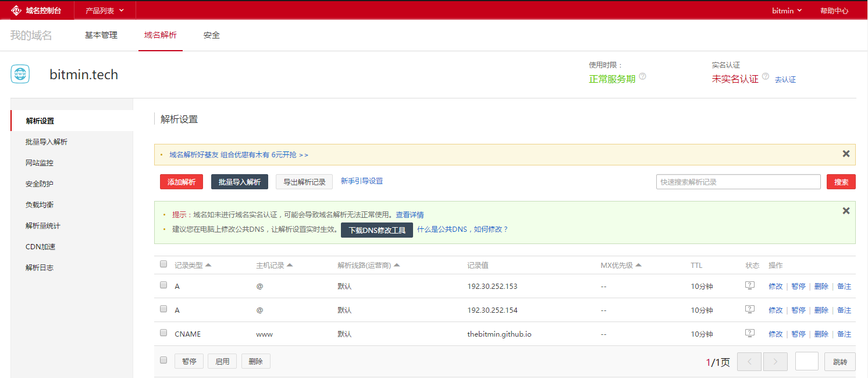The width and height of the screenshot is (868, 378).
Task: Close the yellow promotion banner
Action: 846,154
